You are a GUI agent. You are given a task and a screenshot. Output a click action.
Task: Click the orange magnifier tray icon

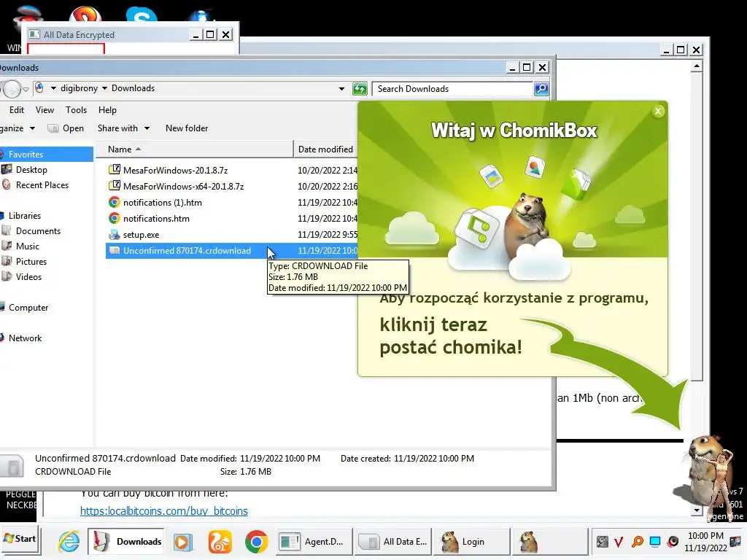[x=637, y=542]
